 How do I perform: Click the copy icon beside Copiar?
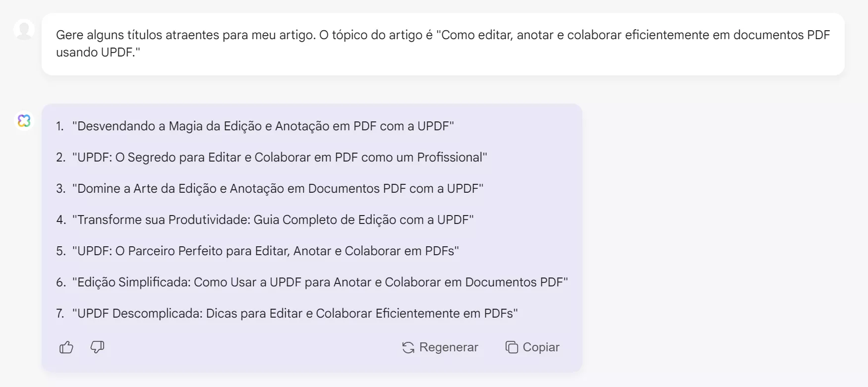pyautogui.click(x=511, y=347)
